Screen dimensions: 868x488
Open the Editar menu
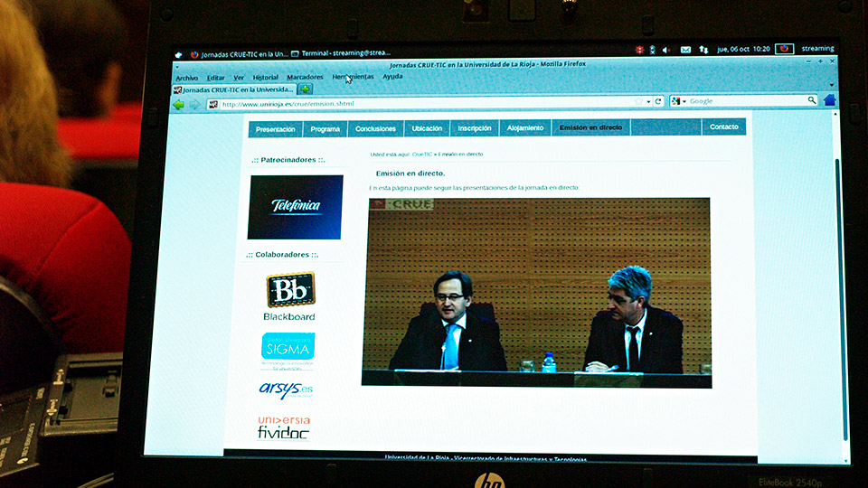click(x=216, y=78)
